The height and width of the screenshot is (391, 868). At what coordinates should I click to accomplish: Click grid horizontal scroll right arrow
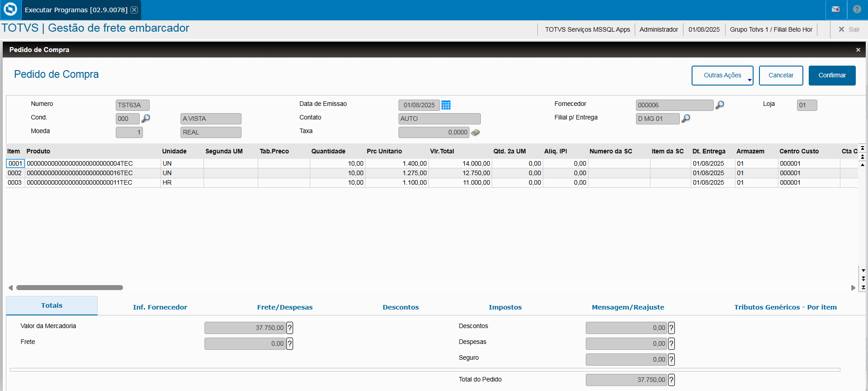coord(853,288)
